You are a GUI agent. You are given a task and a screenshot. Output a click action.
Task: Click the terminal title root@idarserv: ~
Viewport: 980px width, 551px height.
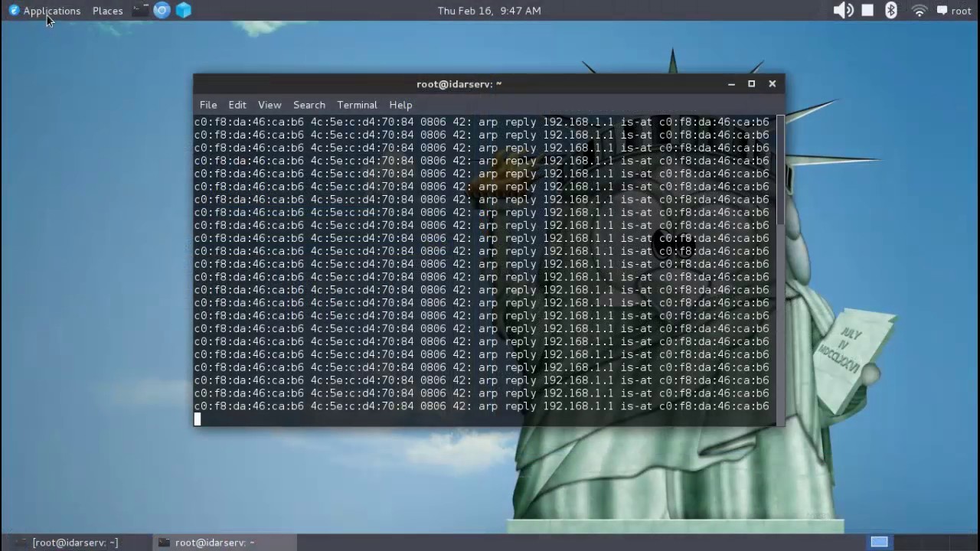(x=459, y=84)
